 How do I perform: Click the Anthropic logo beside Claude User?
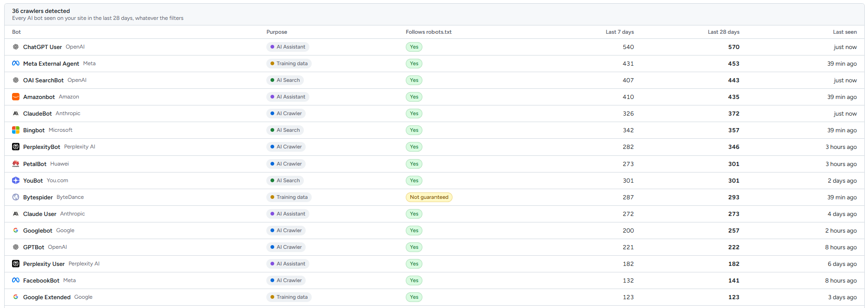(16, 214)
